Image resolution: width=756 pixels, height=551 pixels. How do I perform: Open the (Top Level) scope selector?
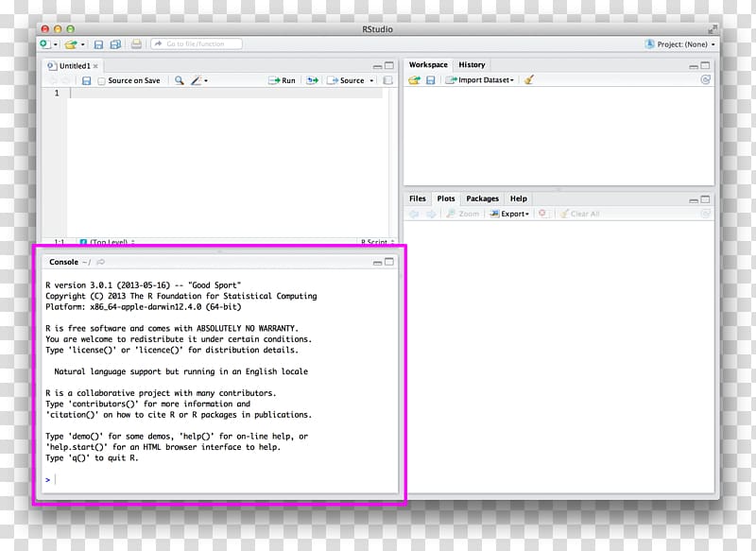coord(109,242)
